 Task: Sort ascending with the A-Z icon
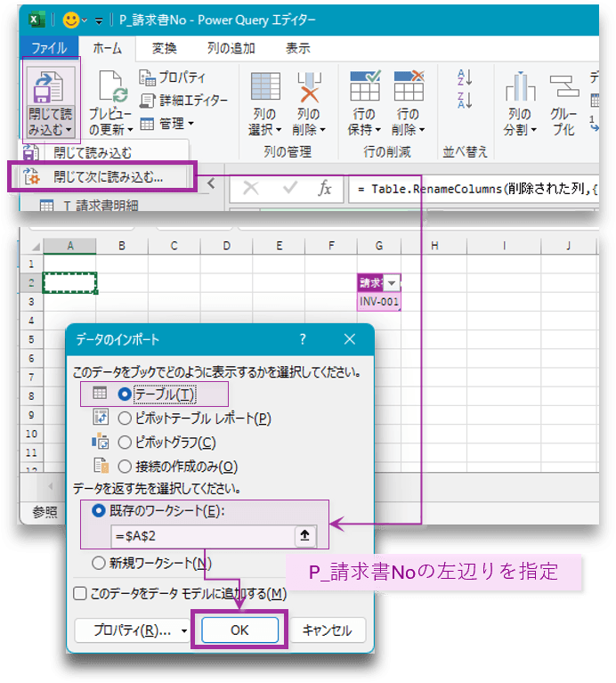(465, 77)
